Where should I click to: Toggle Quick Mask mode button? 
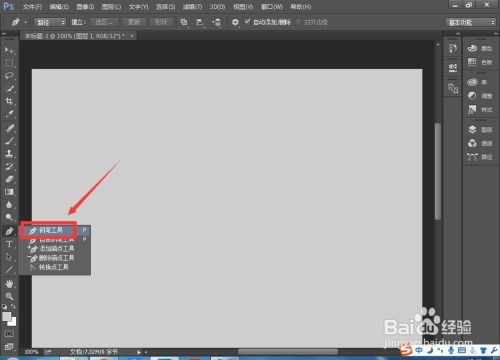(x=9, y=333)
